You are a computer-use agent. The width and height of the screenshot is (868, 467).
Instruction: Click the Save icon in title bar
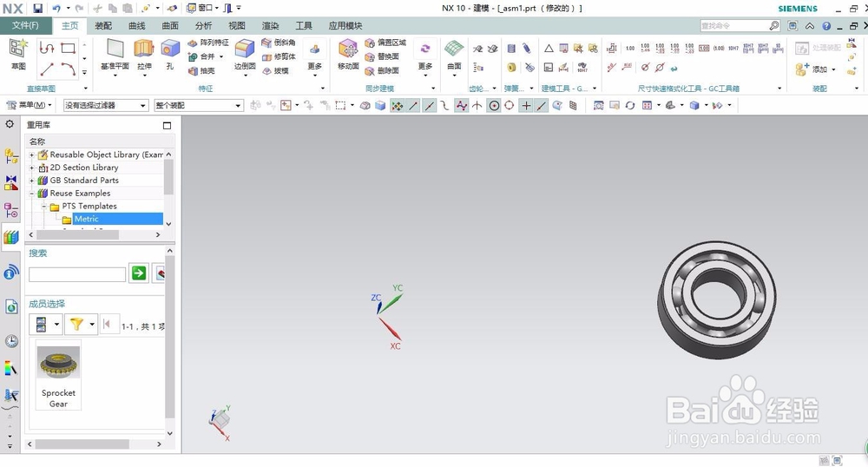pos(37,9)
